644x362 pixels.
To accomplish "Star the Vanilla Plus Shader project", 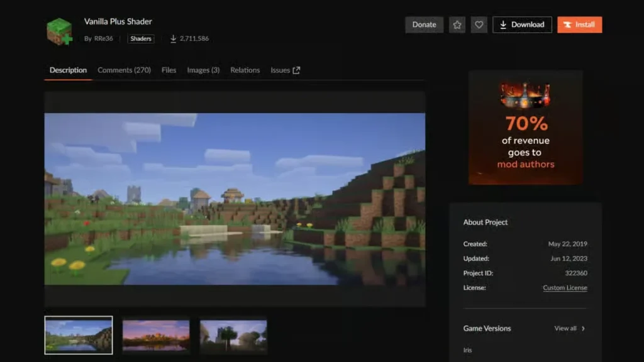I will tap(457, 25).
